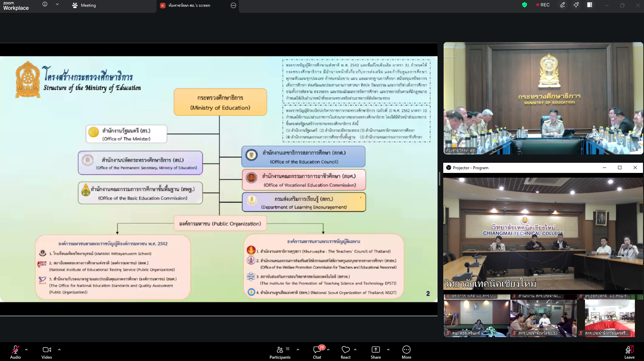Start screen sharing with Share

(375, 352)
